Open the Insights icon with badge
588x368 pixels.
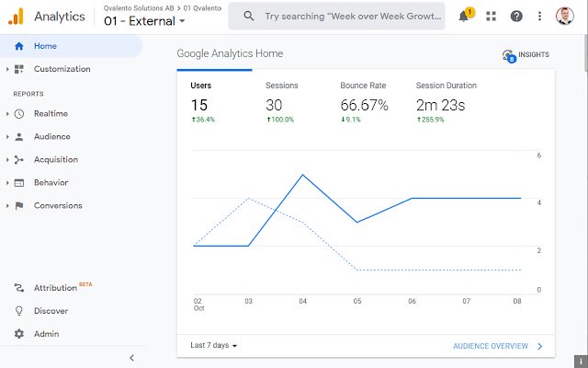509,56
